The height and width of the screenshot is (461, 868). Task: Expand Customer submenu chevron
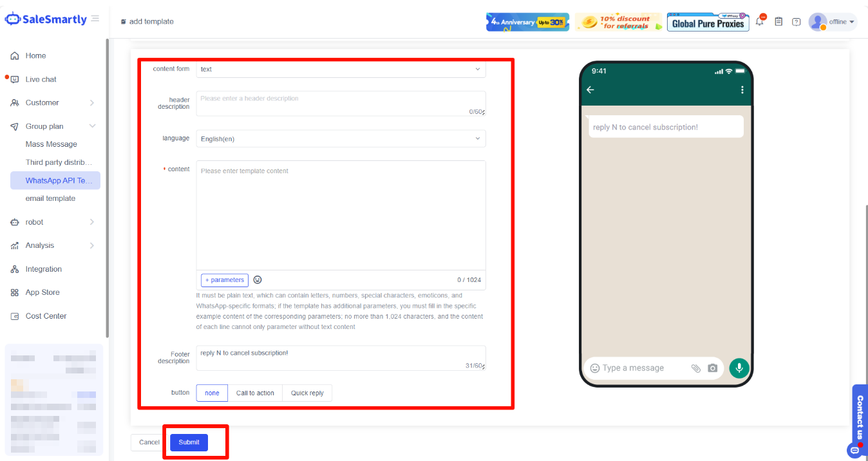(92, 103)
